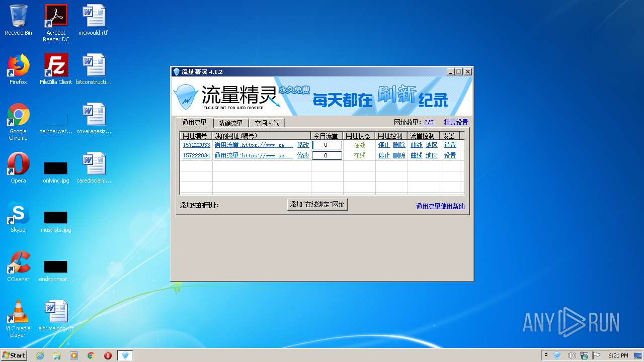The height and width of the screenshot is (362, 644).
Task: Open 通用流量使用帮助 help link
Action: (440, 206)
